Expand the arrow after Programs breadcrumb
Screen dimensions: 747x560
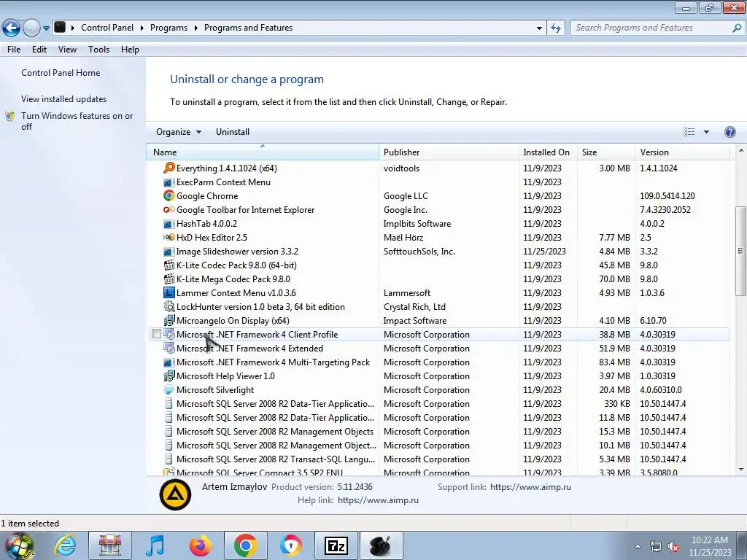point(196,28)
